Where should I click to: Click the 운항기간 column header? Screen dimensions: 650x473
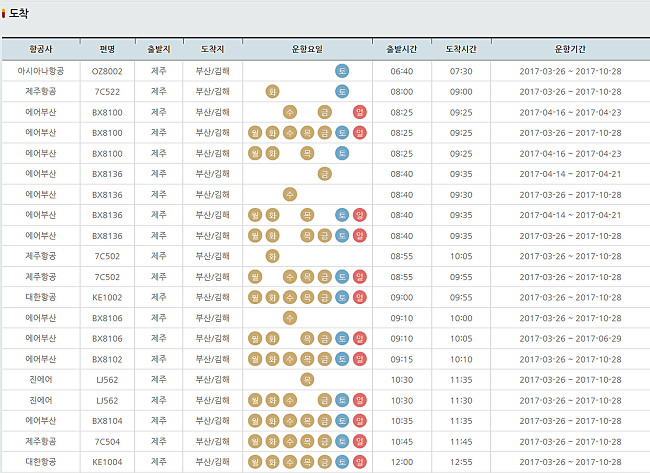point(570,49)
